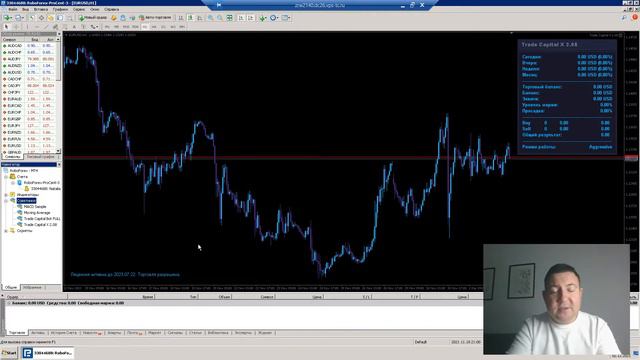
Task: Close the Market Watch panel
Action: coord(59,34)
